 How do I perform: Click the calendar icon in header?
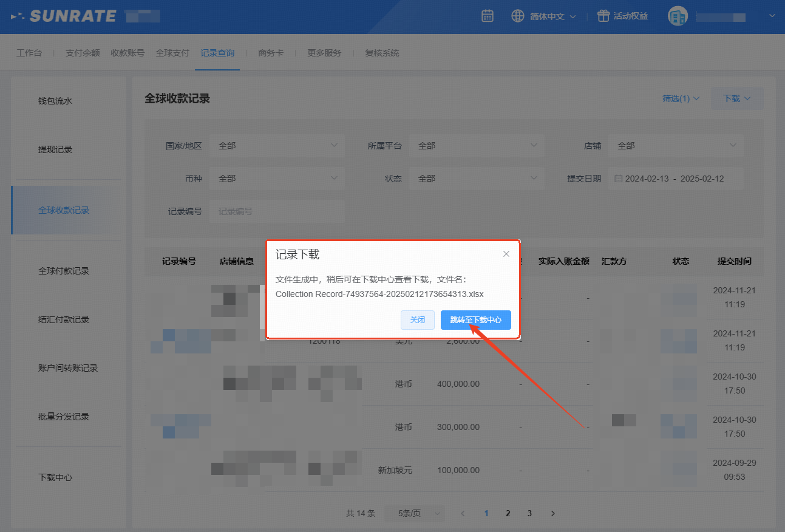tap(488, 16)
